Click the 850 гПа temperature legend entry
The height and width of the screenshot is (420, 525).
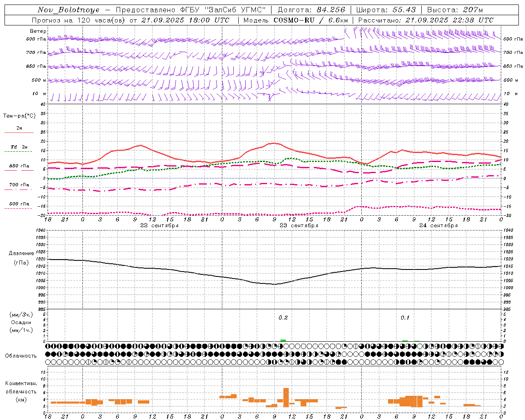coord(19,166)
